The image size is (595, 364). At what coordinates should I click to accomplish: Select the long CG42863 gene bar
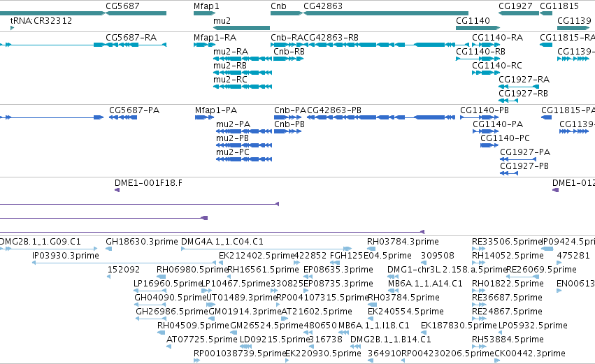click(386, 13)
